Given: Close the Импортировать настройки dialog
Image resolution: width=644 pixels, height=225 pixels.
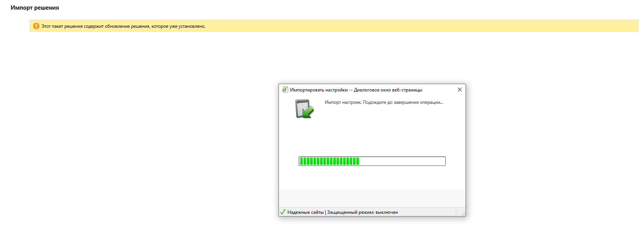Looking at the screenshot, I should [x=459, y=90].
